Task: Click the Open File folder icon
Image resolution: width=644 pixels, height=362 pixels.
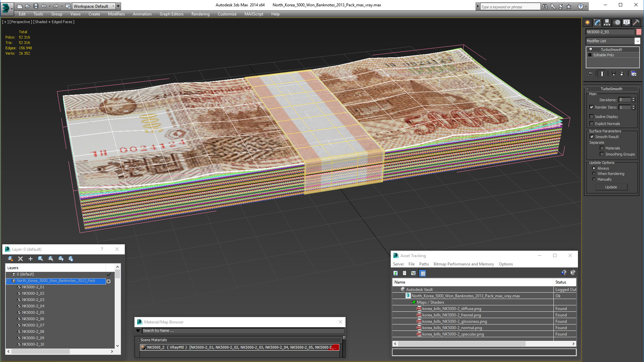Action: pos(28,6)
